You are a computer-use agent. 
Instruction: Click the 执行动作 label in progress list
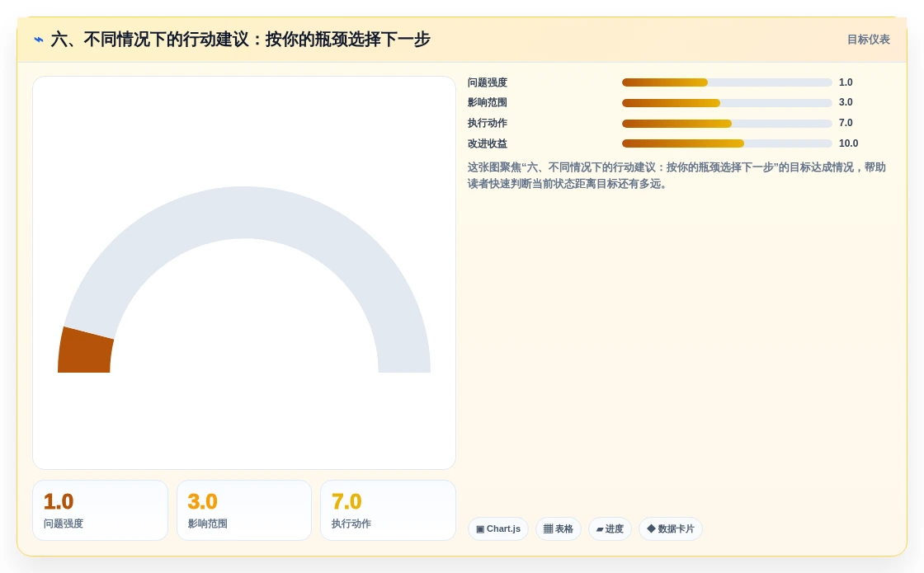[488, 123]
